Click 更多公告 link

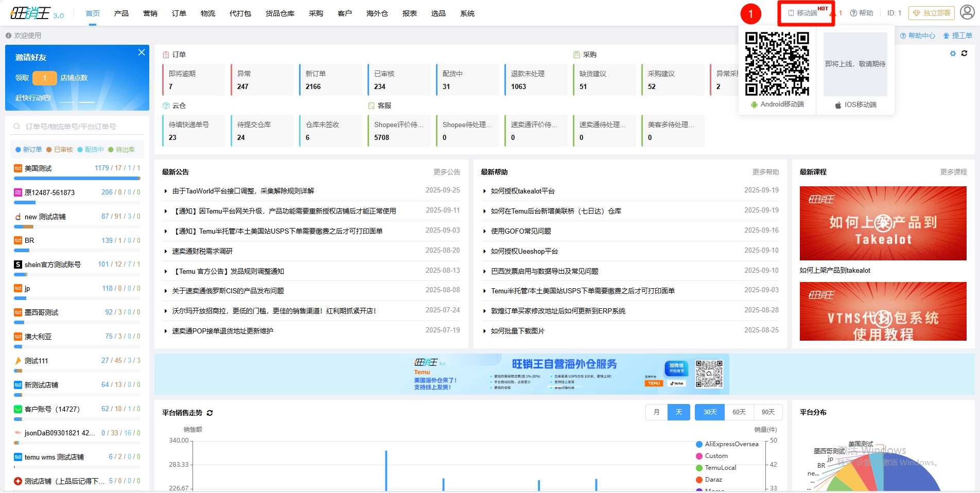447,172
